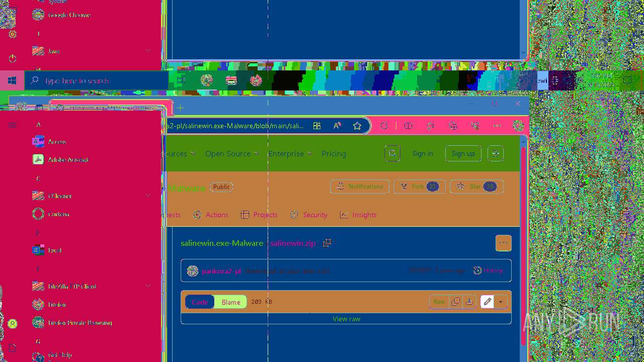Copy raw file contents icon
Image resolution: width=644 pixels, height=362 pixels.
(x=456, y=302)
